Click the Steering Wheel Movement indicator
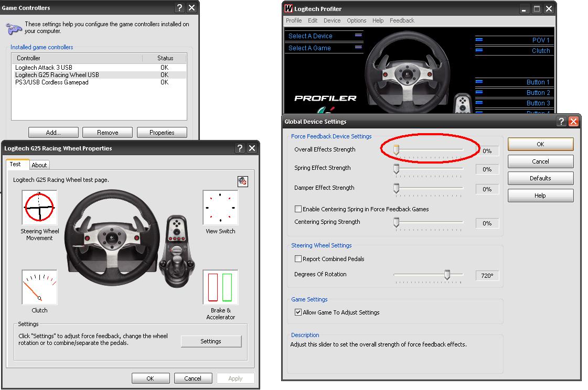Viewport: 588px width, 390px height. (39, 207)
